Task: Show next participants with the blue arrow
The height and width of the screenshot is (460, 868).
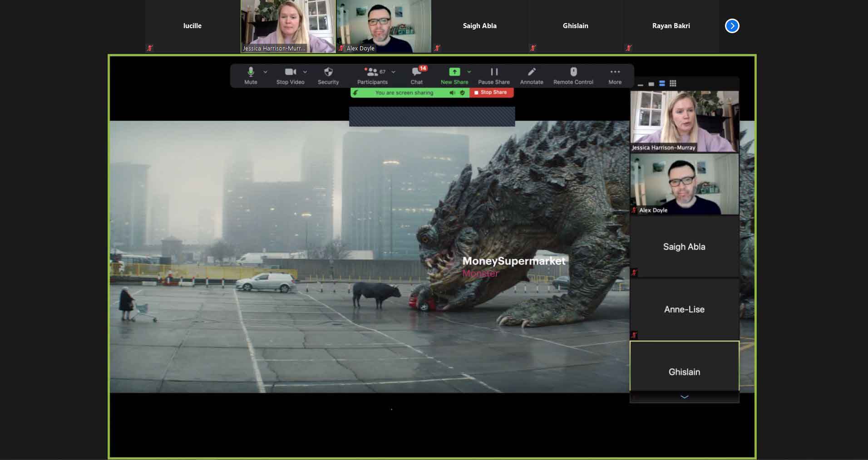Action: coord(732,26)
